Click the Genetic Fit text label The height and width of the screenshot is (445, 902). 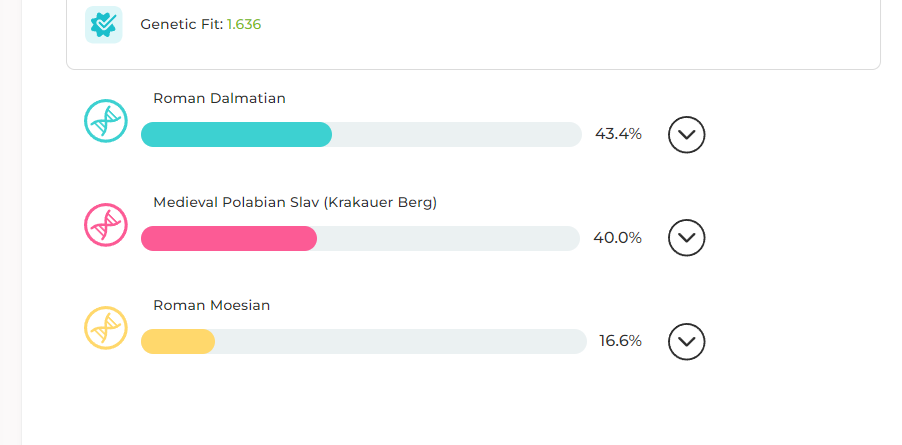[x=182, y=24]
